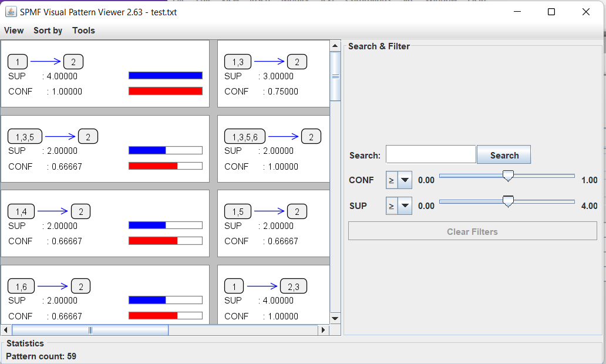This screenshot has height=364, width=606.
Task: Click the SUP slider thumb
Action: [509, 201]
